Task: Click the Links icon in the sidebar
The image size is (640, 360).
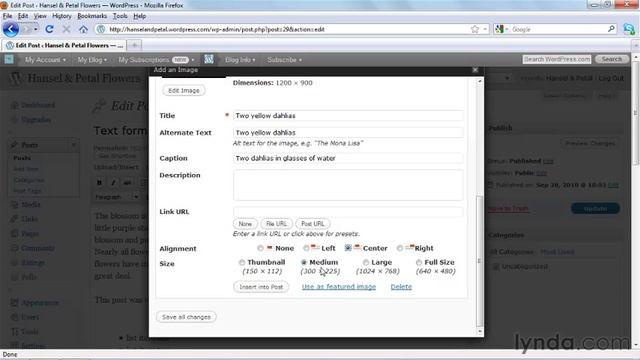Action: pyautogui.click(x=14, y=219)
